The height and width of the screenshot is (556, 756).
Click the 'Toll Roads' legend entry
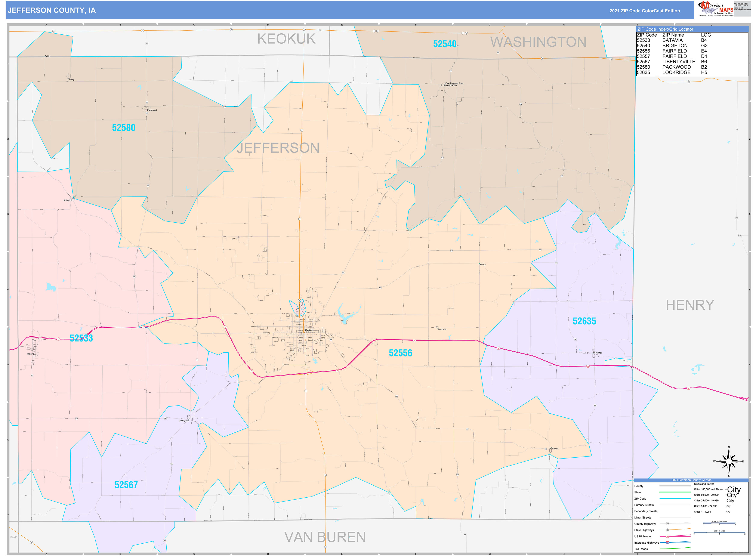pyautogui.click(x=641, y=549)
